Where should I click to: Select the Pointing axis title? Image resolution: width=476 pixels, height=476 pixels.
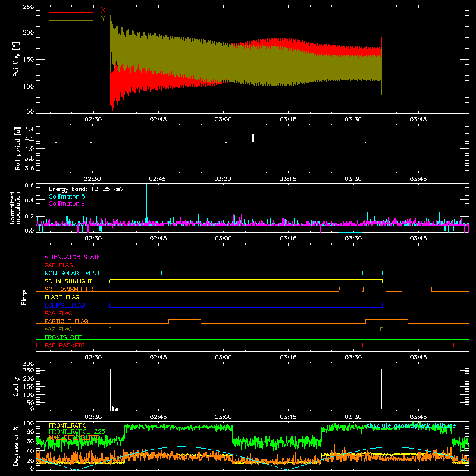pos(16,59)
